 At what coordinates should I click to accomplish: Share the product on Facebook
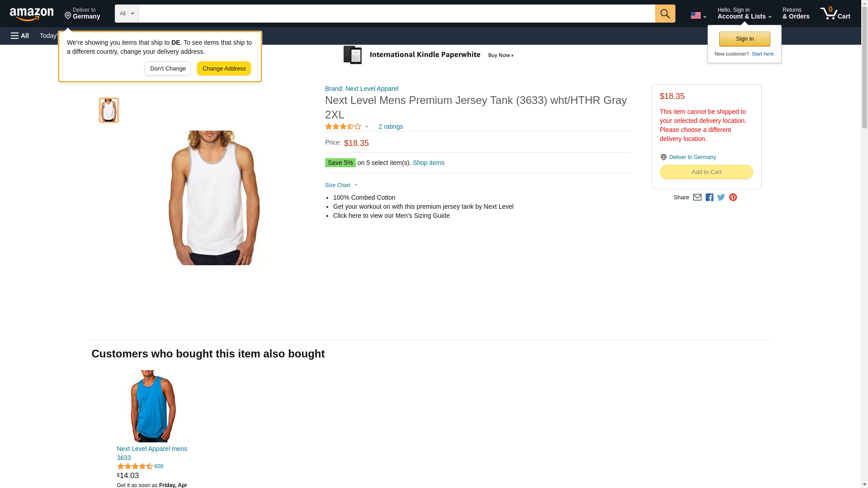coord(709,197)
